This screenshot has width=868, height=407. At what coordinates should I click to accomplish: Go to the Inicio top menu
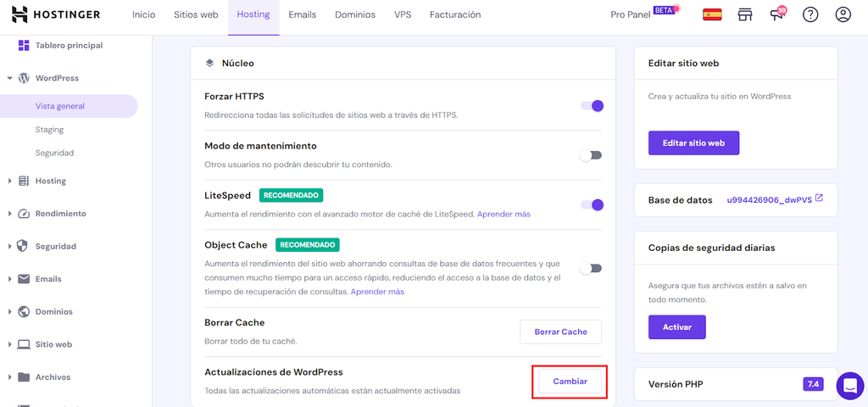(x=143, y=15)
